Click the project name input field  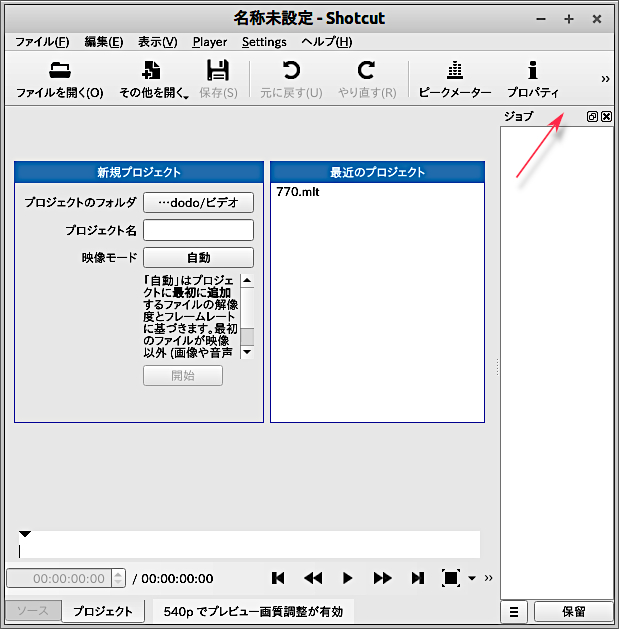(x=198, y=231)
